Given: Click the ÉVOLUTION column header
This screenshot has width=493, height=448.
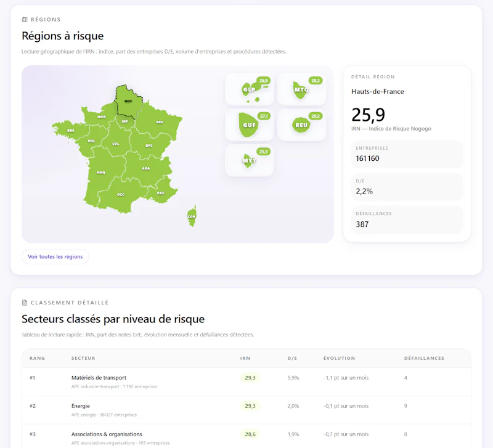Looking at the screenshot, I should 340,358.
